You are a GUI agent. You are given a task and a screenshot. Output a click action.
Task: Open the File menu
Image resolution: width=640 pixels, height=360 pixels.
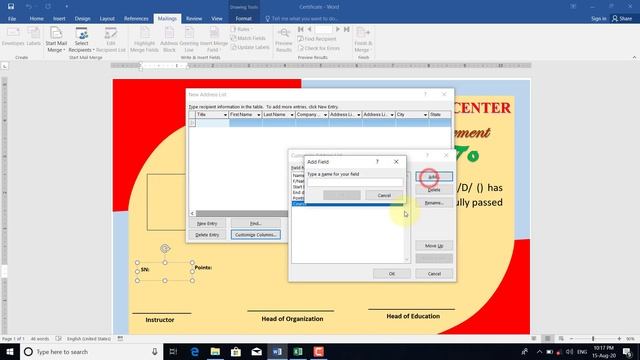[12, 19]
